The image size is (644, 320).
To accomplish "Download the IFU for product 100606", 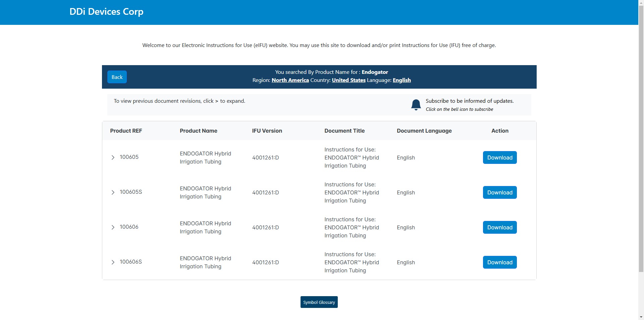I will (x=500, y=227).
